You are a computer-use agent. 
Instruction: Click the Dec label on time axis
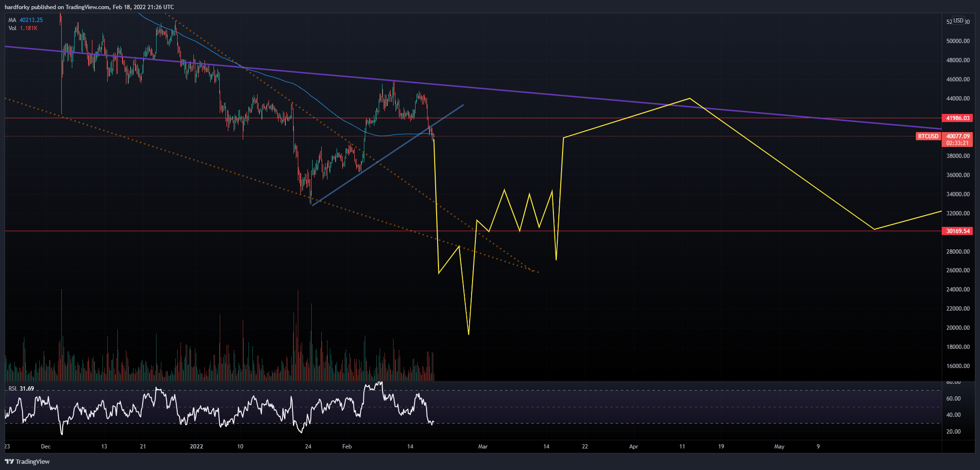(x=45, y=447)
